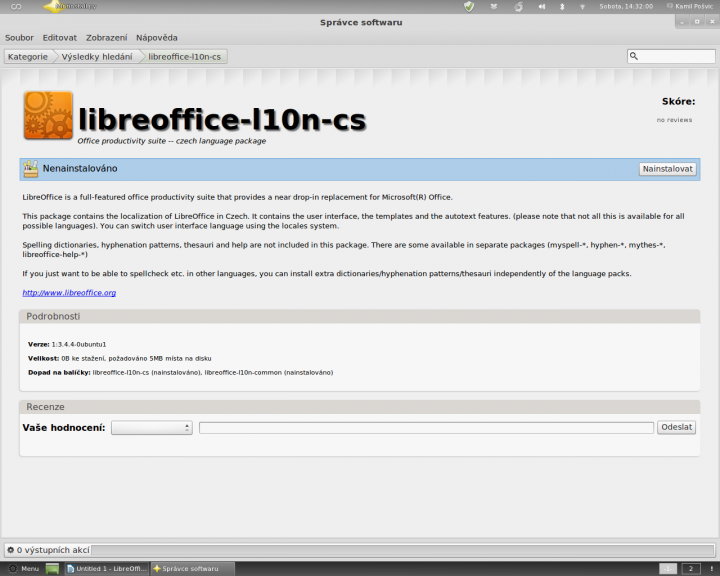Click the infinity logo on top panel
The image size is (720, 576).
coord(16,6)
